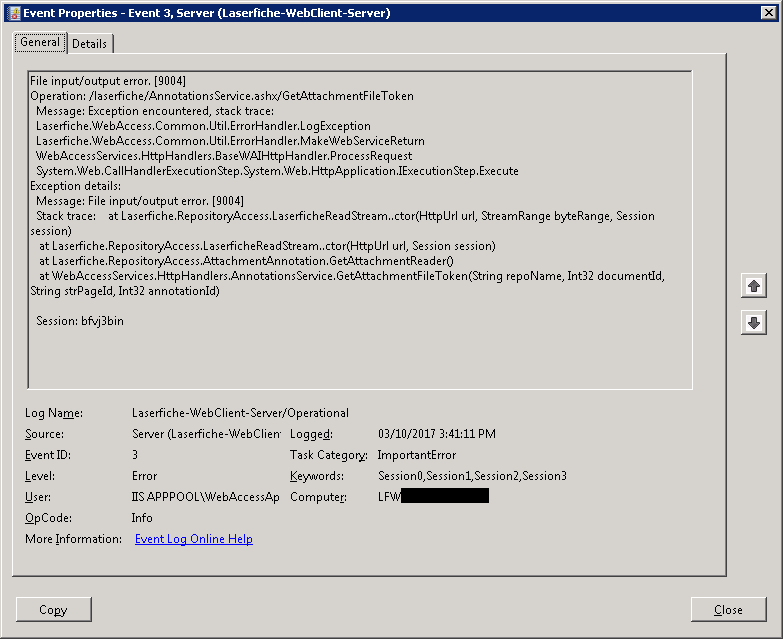Click the 'Task Category:' label
This screenshot has height=639, width=783.
pyautogui.click(x=329, y=455)
